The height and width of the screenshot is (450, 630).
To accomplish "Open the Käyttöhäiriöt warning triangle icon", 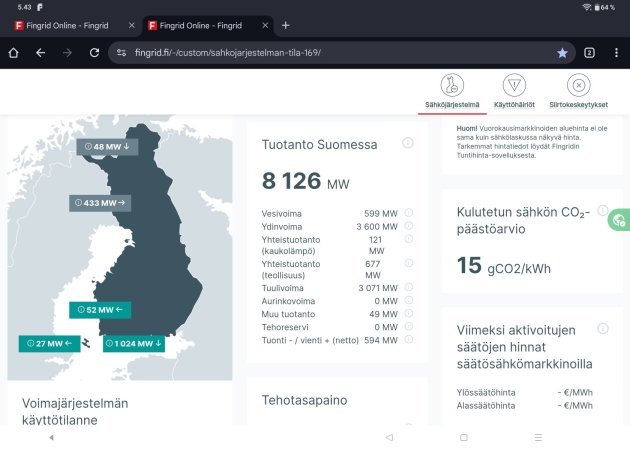I will coord(514,85).
